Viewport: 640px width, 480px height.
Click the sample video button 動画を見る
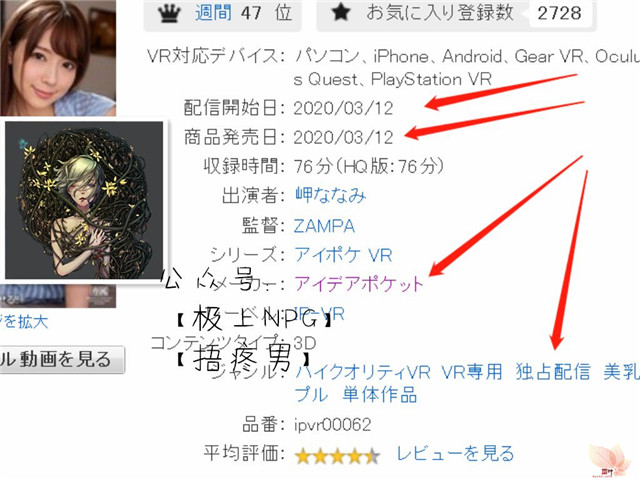[x=61, y=360]
